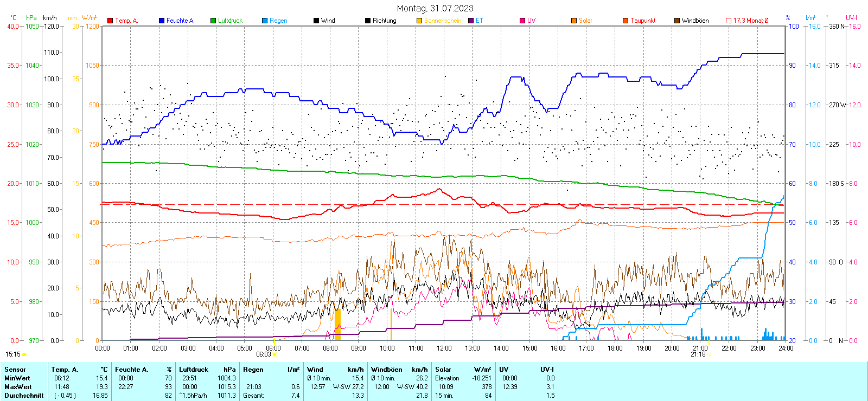Click the sunshine duration icon next to 15:15
The image size is (868, 401).
coord(24,354)
